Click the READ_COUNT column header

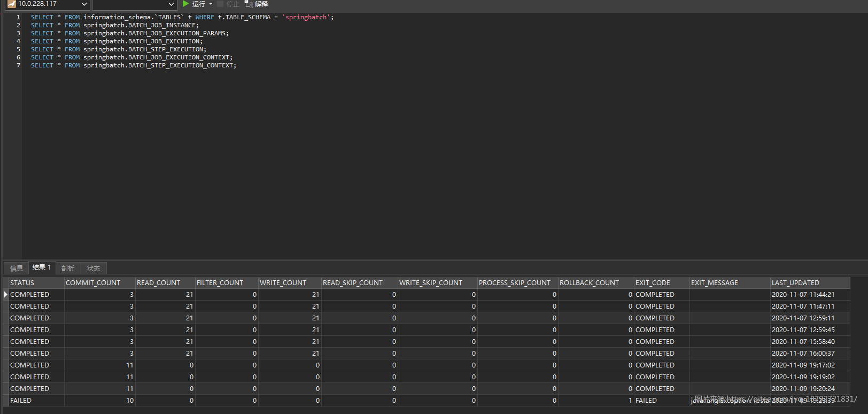165,282
